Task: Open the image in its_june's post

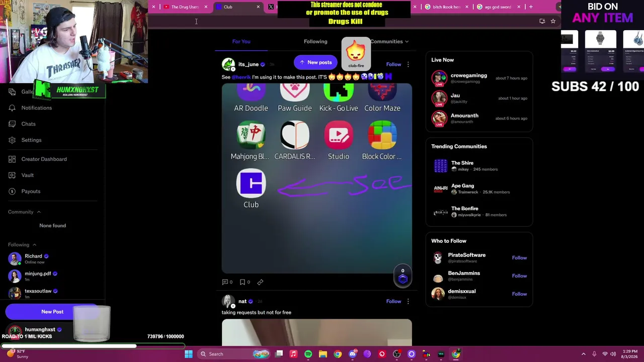Action: tap(316, 179)
